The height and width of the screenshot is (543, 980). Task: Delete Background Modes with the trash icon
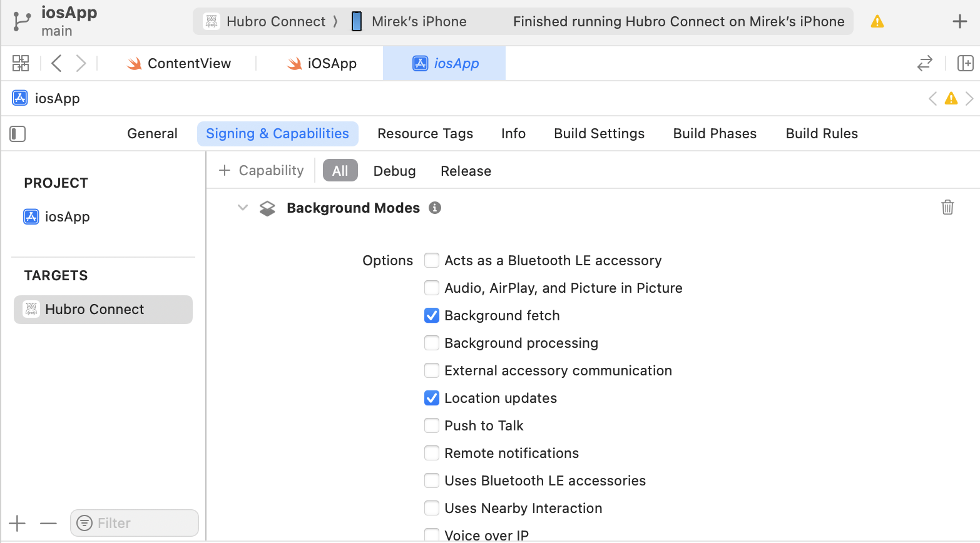pos(947,207)
